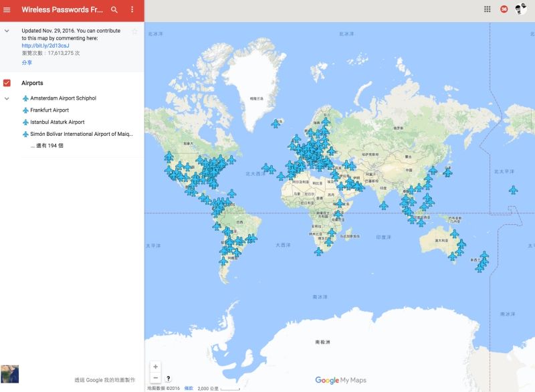
Task: Open the hamburger menu in the red header
Action: (7, 10)
